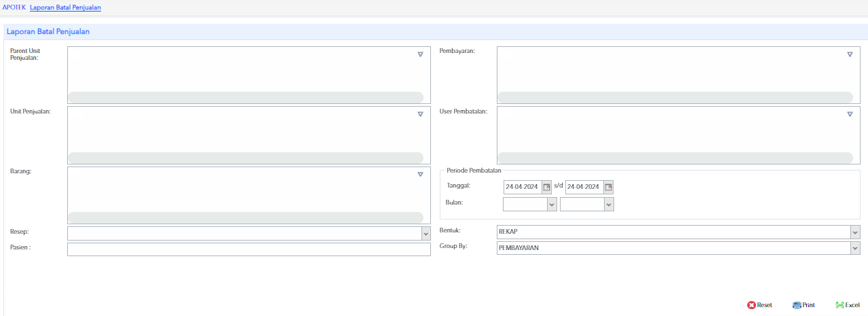868x316 pixels.
Task: Open Laporan Batal Penjualan breadcrumb link
Action: click(x=65, y=7)
